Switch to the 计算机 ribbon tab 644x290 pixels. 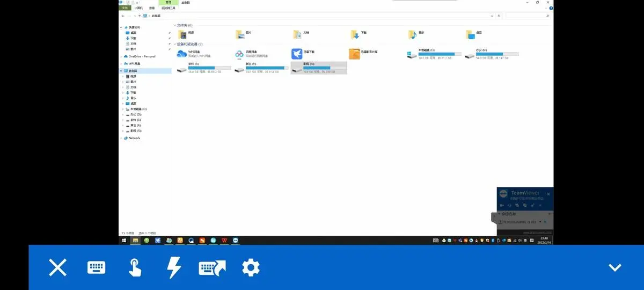138,8
